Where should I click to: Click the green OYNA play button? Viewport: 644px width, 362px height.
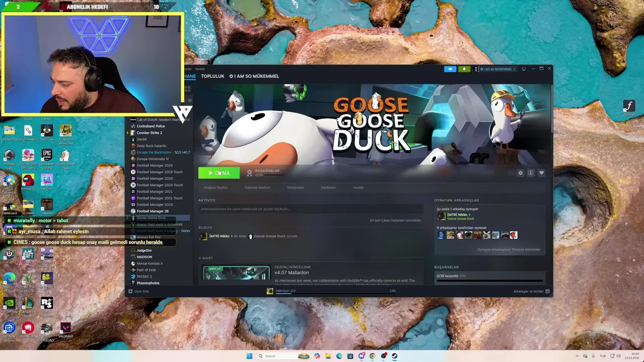pyautogui.click(x=219, y=173)
